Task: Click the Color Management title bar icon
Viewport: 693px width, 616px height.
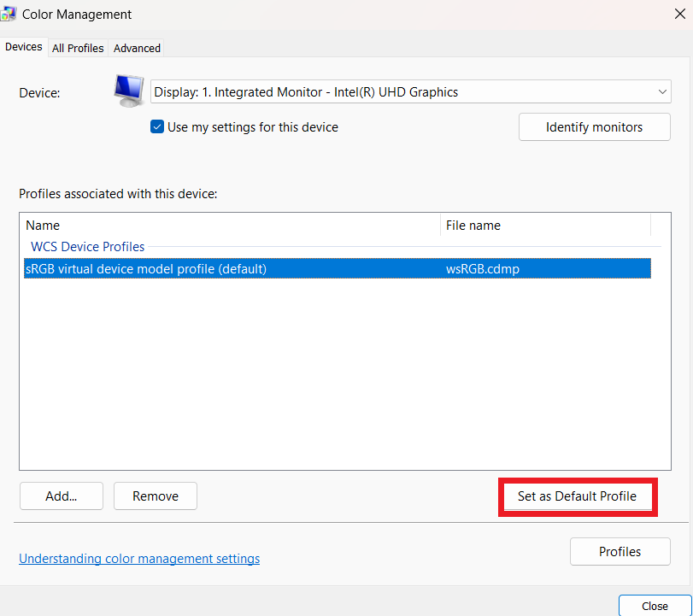Action: [9, 14]
